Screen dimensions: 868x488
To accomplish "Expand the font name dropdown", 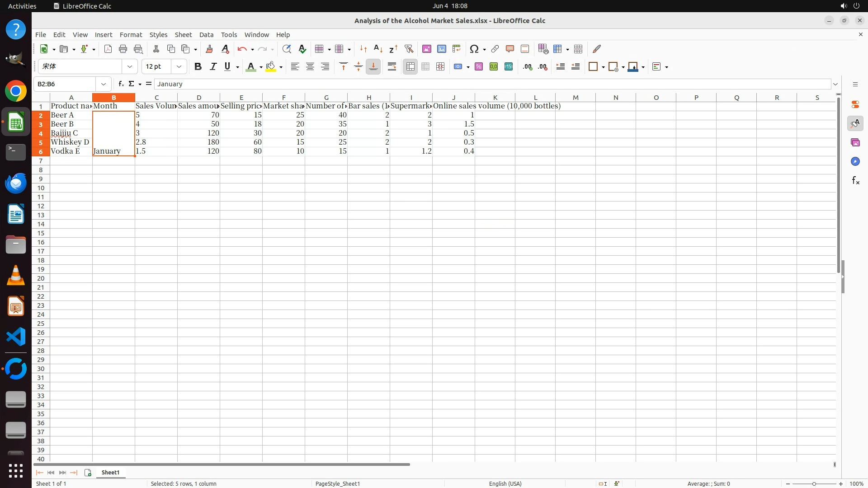I will tap(130, 67).
